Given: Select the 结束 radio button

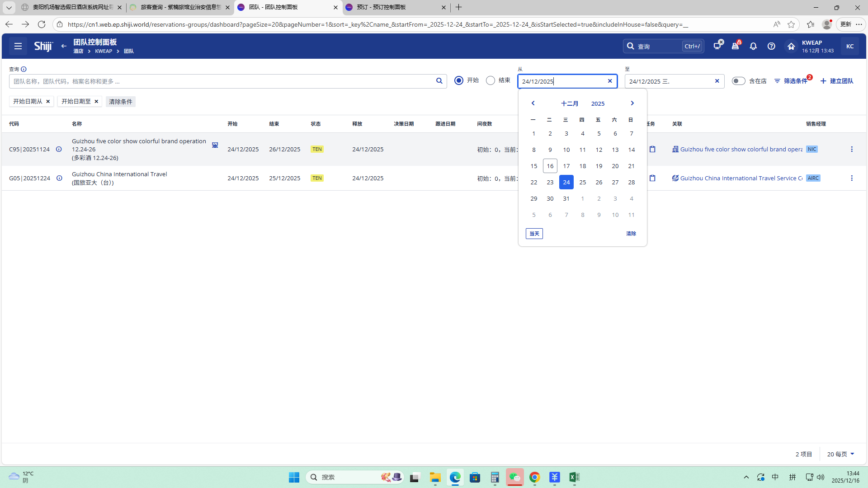Looking at the screenshot, I should (491, 80).
